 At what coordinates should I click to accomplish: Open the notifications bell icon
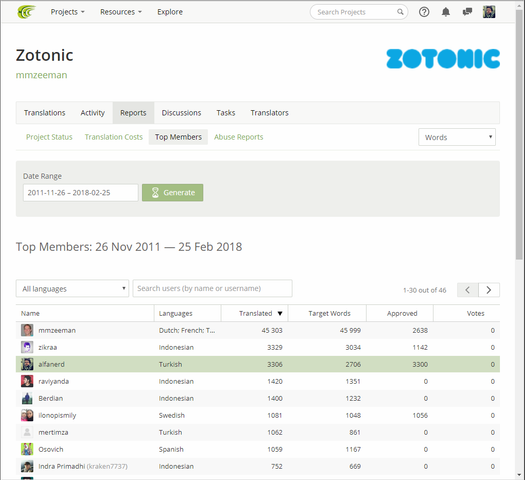coord(446,12)
